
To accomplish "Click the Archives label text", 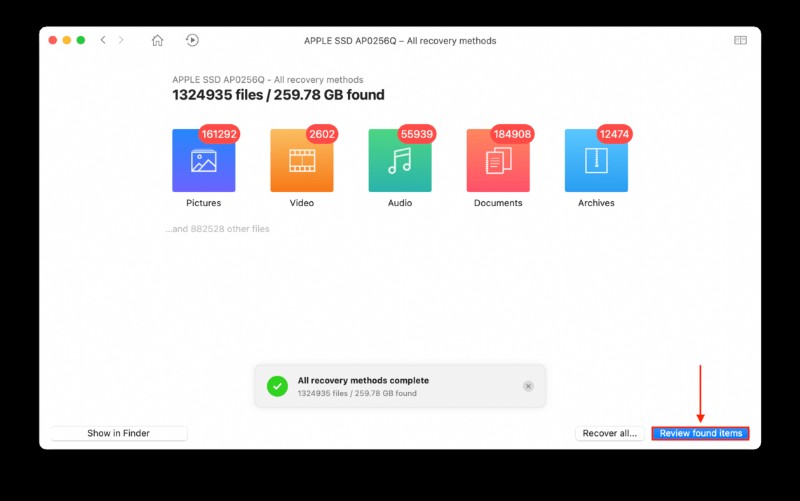I will click(596, 203).
